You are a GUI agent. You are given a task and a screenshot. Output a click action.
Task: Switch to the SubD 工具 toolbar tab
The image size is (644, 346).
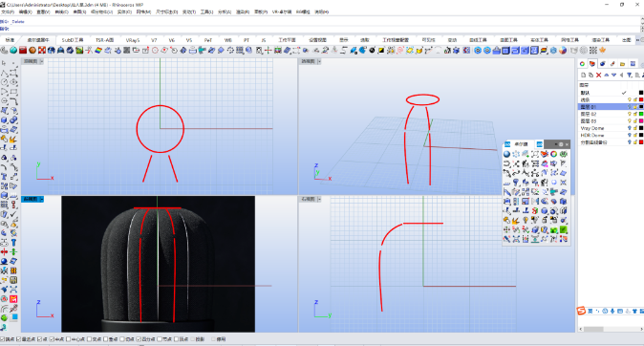pyautogui.click(x=73, y=40)
